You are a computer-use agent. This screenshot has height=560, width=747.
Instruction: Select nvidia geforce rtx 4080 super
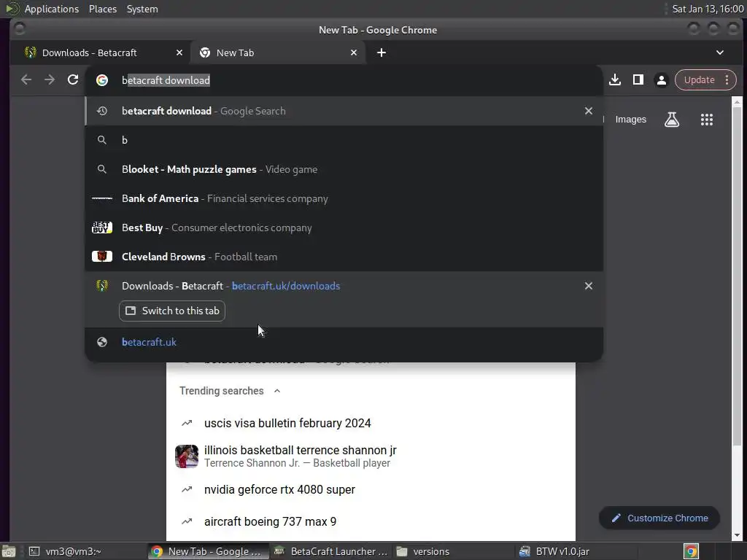279,489
